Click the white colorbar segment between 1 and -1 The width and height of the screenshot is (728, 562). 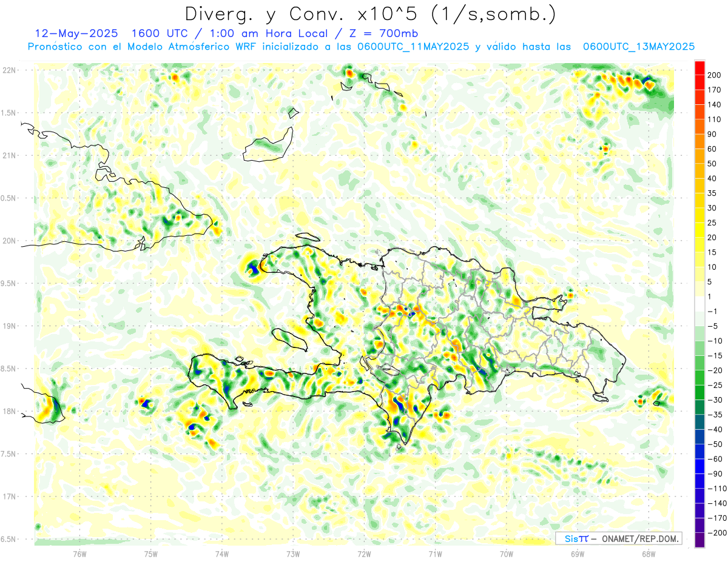[x=699, y=304]
